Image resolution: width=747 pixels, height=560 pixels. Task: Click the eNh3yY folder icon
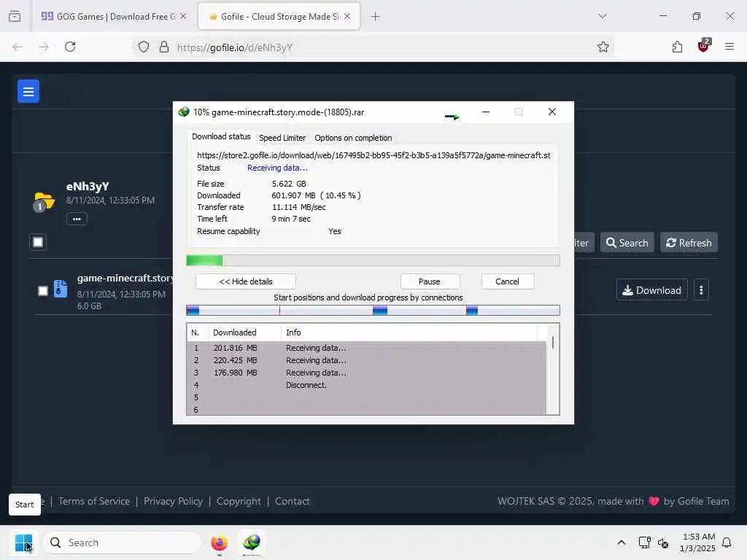44,201
